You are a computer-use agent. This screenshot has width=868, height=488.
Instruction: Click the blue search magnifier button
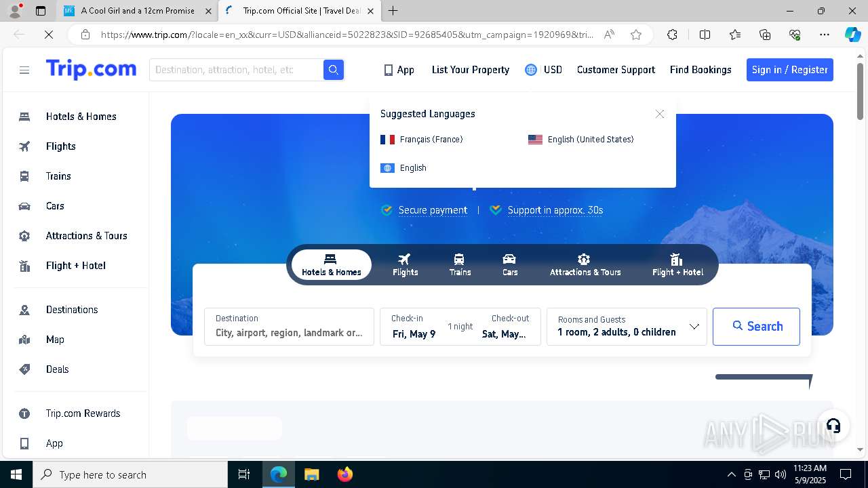click(334, 70)
